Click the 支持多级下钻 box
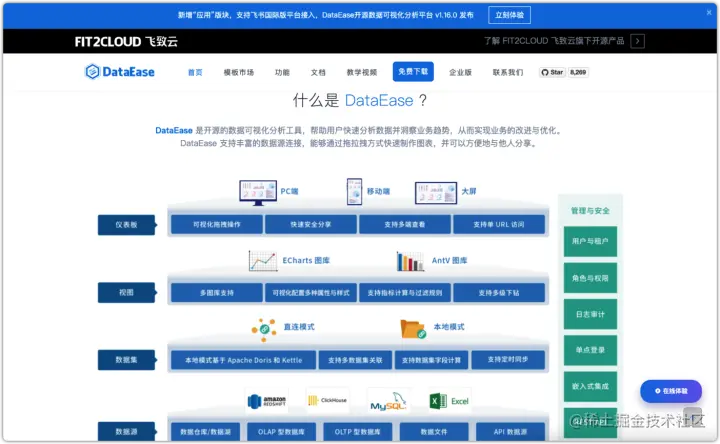This screenshot has height=444, width=720. pos(499,292)
